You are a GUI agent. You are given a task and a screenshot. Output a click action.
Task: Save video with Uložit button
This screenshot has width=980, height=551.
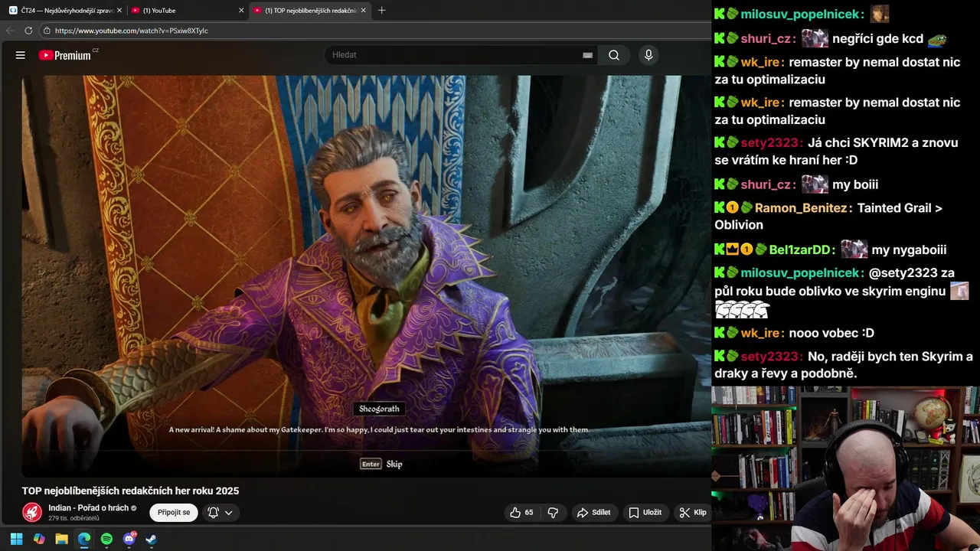(645, 512)
